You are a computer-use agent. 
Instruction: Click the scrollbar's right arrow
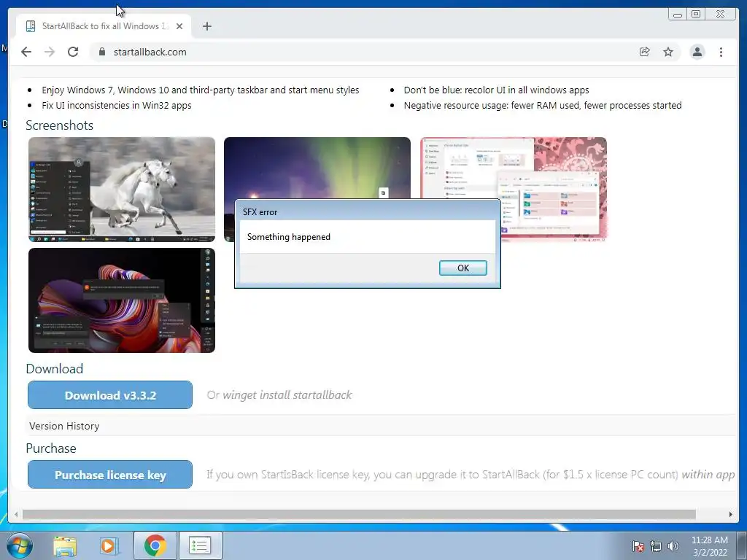click(x=730, y=514)
